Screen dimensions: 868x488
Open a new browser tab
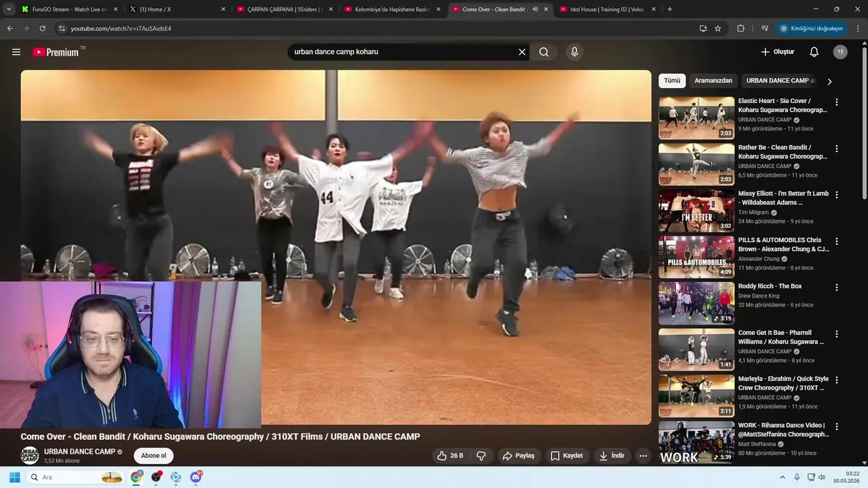[x=670, y=9]
